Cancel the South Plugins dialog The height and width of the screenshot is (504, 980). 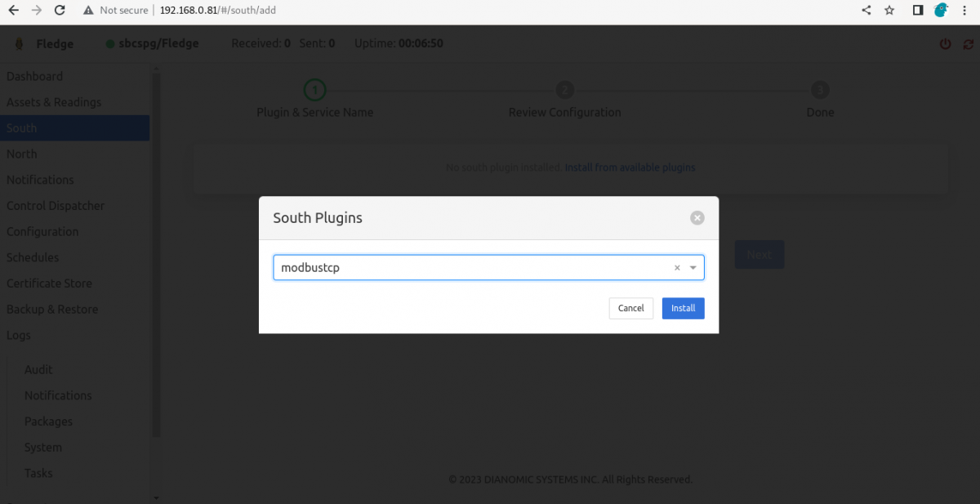click(x=630, y=308)
